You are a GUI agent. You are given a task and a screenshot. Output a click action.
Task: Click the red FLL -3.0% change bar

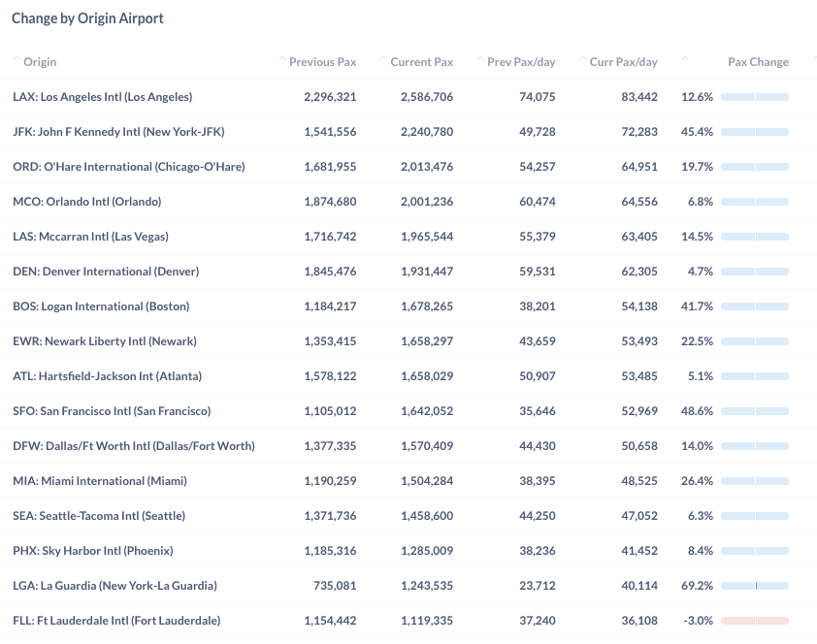[755, 621]
